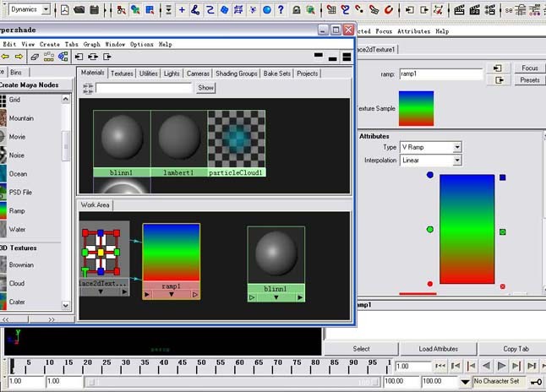The width and height of the screenshot is (546, 392).
Task: Click the blue sphere icon in toolbar
Action: 267,10
